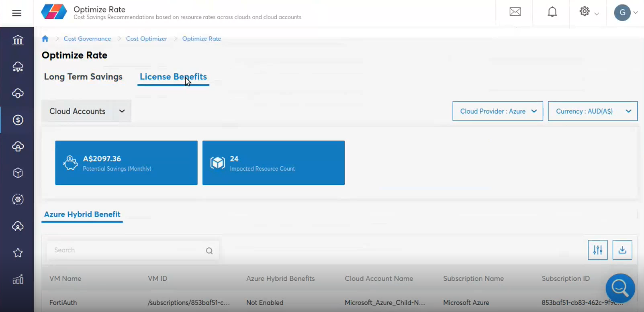Click Optimize Rate breadcrumb link
The width and height of the screenshot is (644, 312).
tap(202, 39)
